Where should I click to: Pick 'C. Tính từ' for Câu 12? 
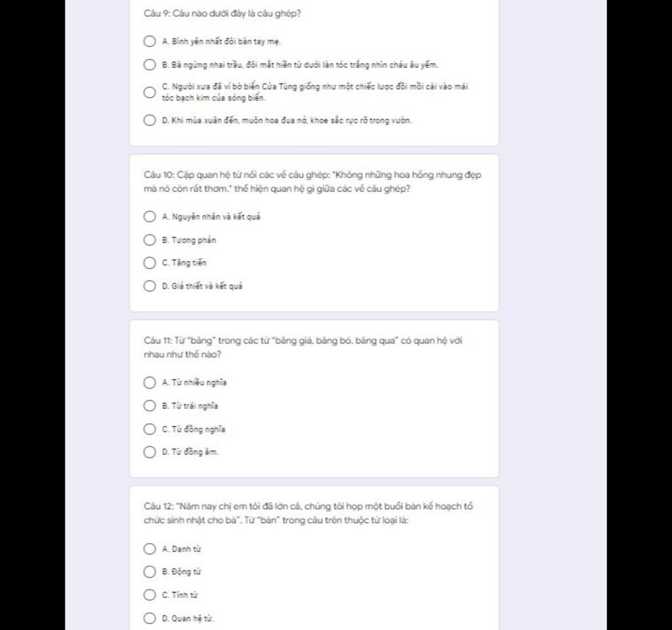point(150,595)
